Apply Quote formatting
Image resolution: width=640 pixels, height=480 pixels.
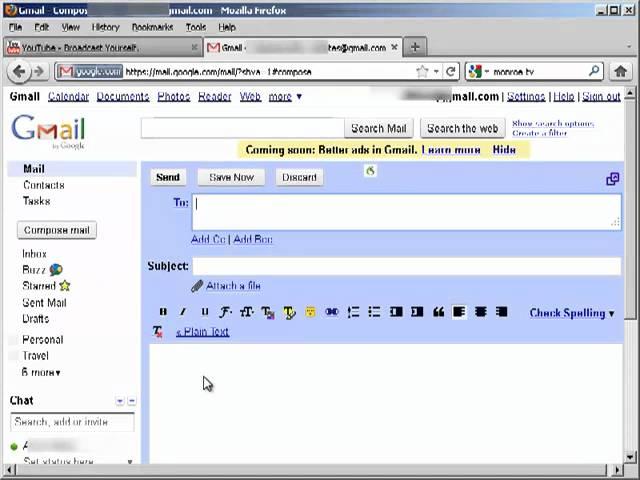[439, 312]
